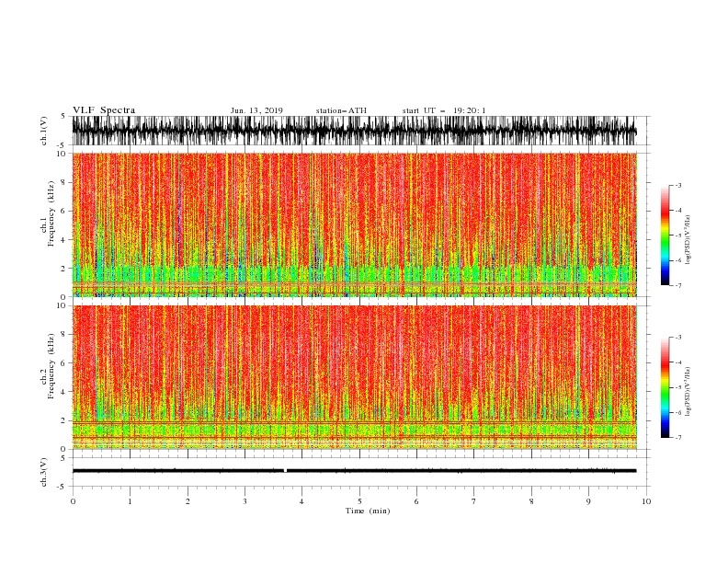Screen dimensions: 728x563
Task: Click the ch.2 Frequency (kHz) axis label
Action: (x=48, y=366)
